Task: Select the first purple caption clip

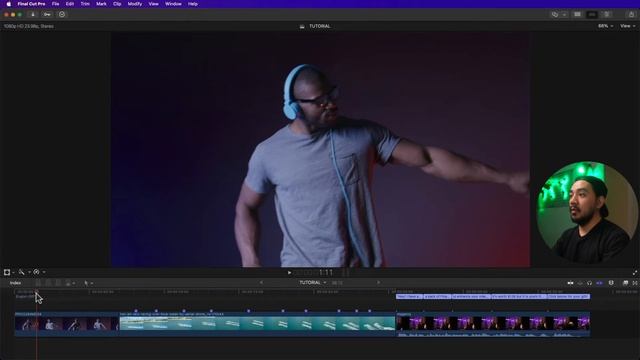Action: [409, 297]
